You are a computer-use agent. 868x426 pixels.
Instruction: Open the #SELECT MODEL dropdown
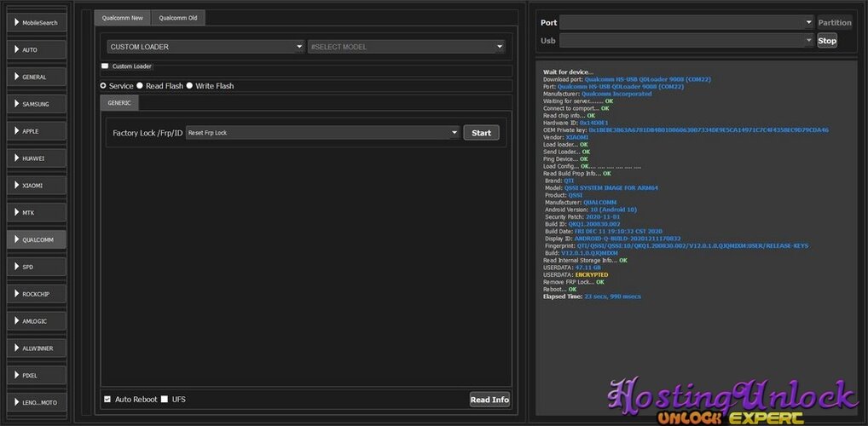(407, 47)
